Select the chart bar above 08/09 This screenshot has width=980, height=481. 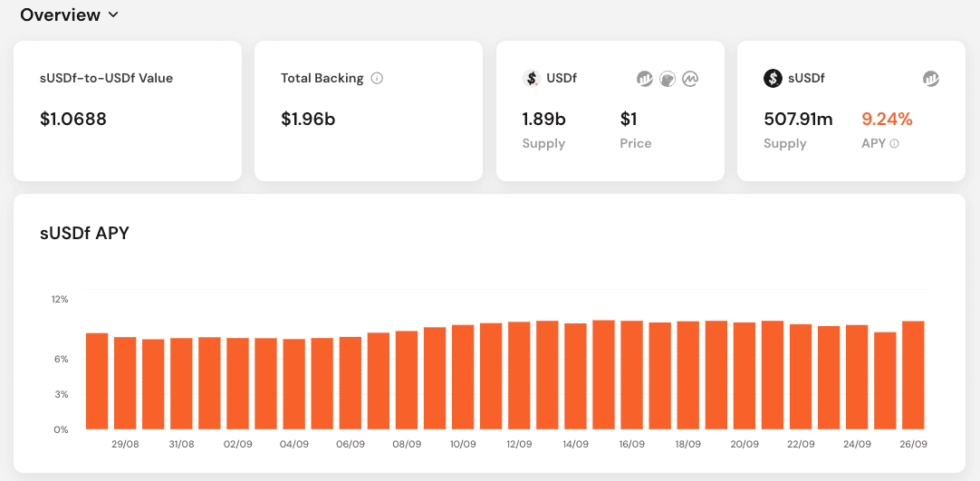407,380
